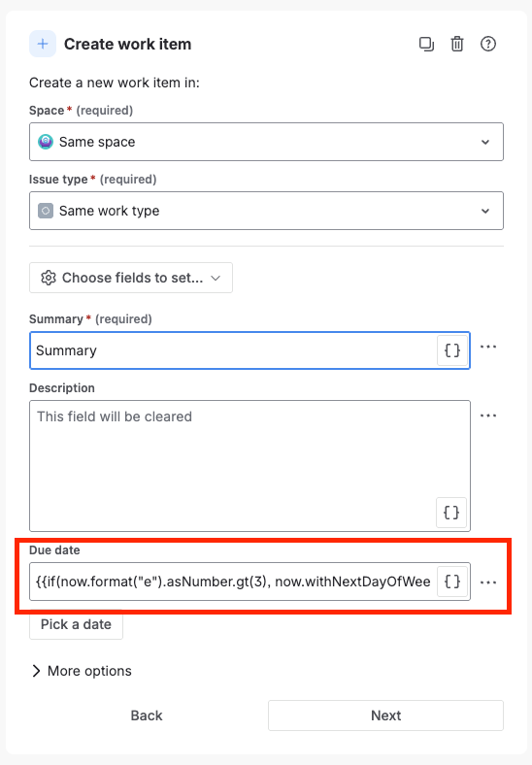Viewport: 532px width, 765px height.
Task: Click the Due date expression field
Action: point(233,582)
